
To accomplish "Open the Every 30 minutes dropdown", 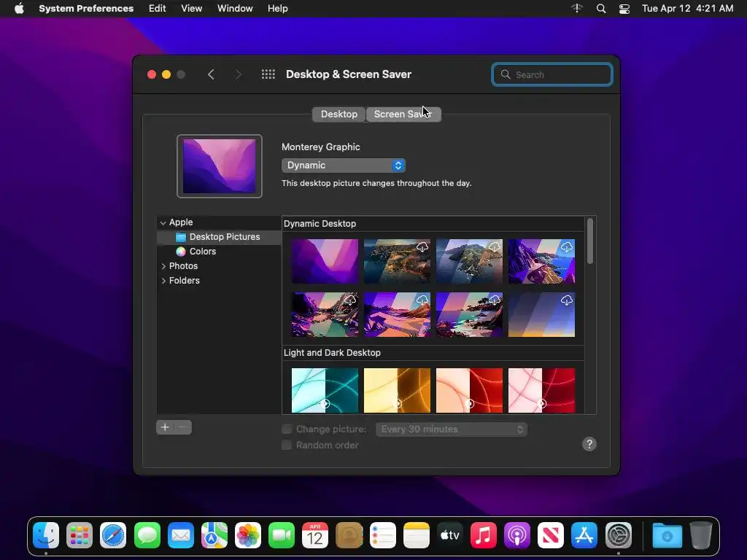I will click(451, 429).
